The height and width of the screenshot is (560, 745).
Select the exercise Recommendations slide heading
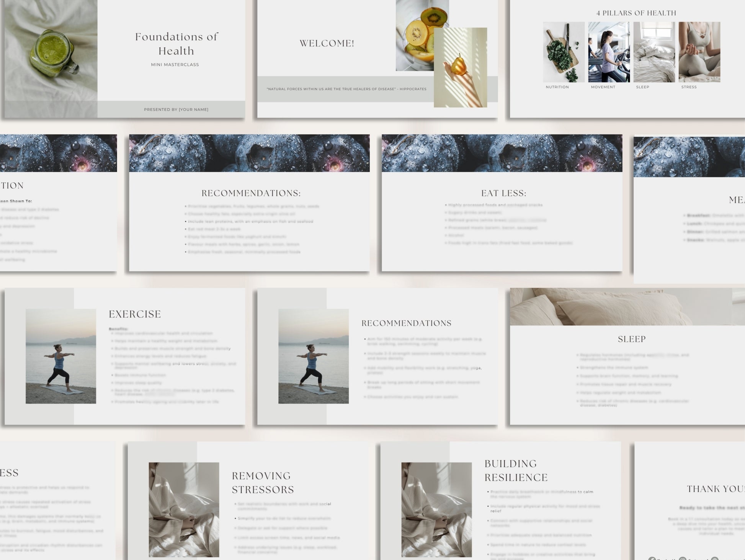coord(406,323)
